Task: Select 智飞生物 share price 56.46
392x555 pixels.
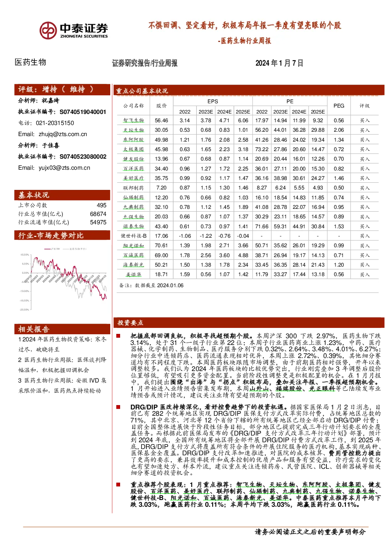Action: pos(161,121)
